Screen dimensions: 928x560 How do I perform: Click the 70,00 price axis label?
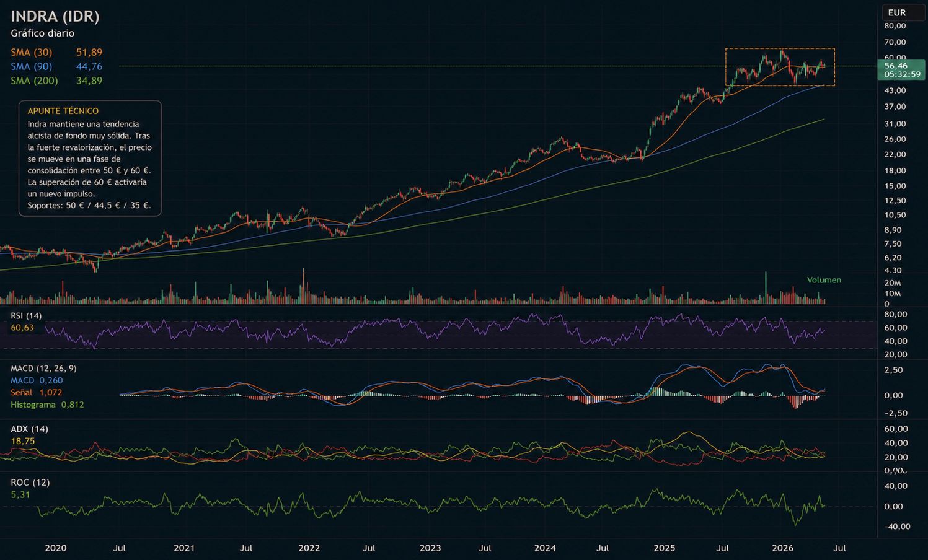pyautogui.click(x=895, y=42)
